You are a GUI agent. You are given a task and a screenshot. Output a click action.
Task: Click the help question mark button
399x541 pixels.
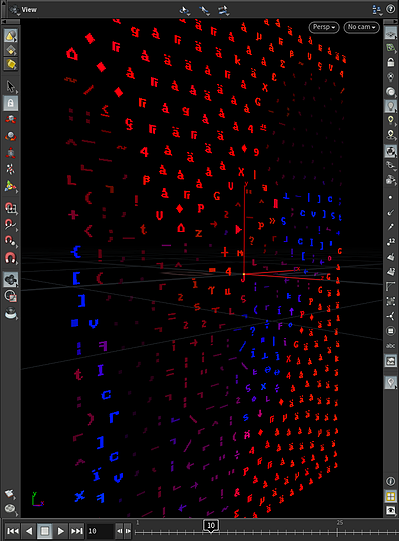390,9
